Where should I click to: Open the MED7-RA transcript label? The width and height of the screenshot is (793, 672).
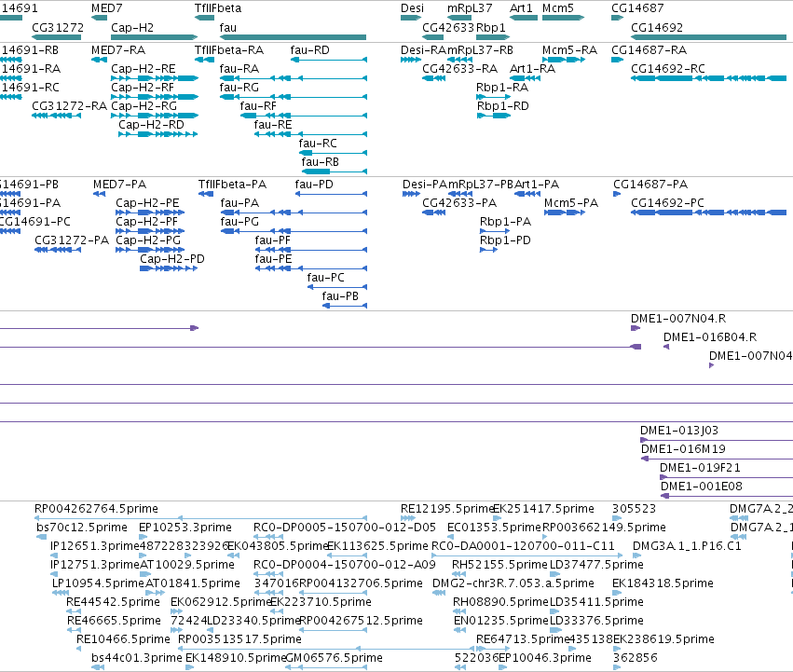(x=118, y=50)
